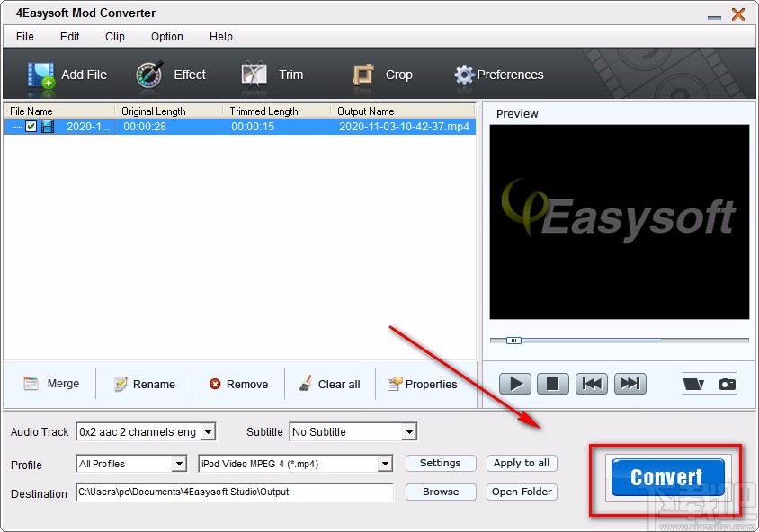
Task: Click the Convert button
Action: (665, 478)
